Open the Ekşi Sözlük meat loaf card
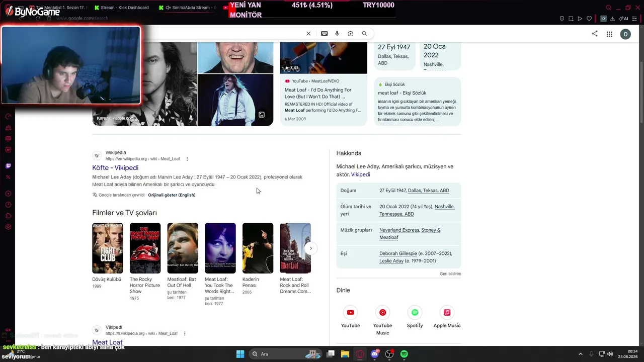Viewport: 644px width, 362px height. point(417,102)
